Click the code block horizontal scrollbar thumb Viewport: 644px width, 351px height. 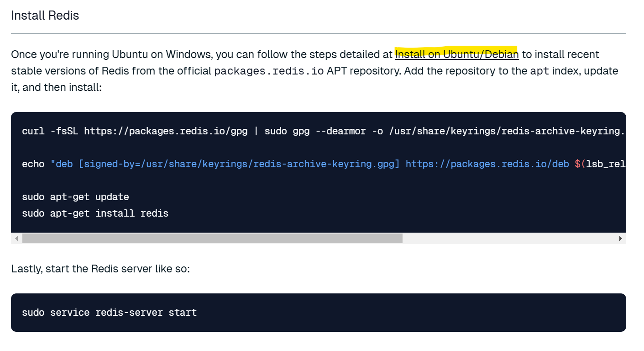[212, 238]
